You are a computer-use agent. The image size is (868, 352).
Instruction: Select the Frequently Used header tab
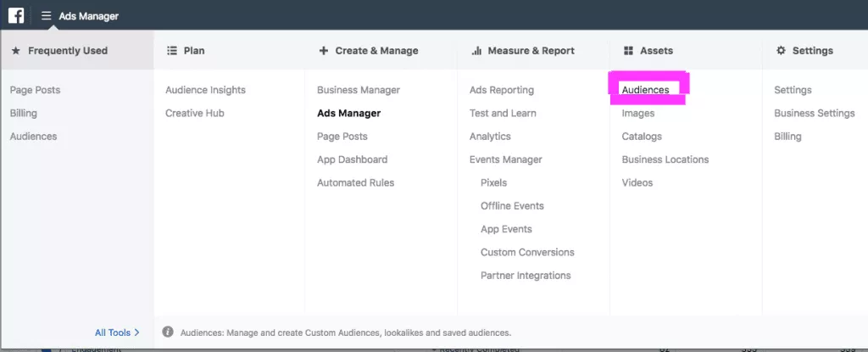77,50
